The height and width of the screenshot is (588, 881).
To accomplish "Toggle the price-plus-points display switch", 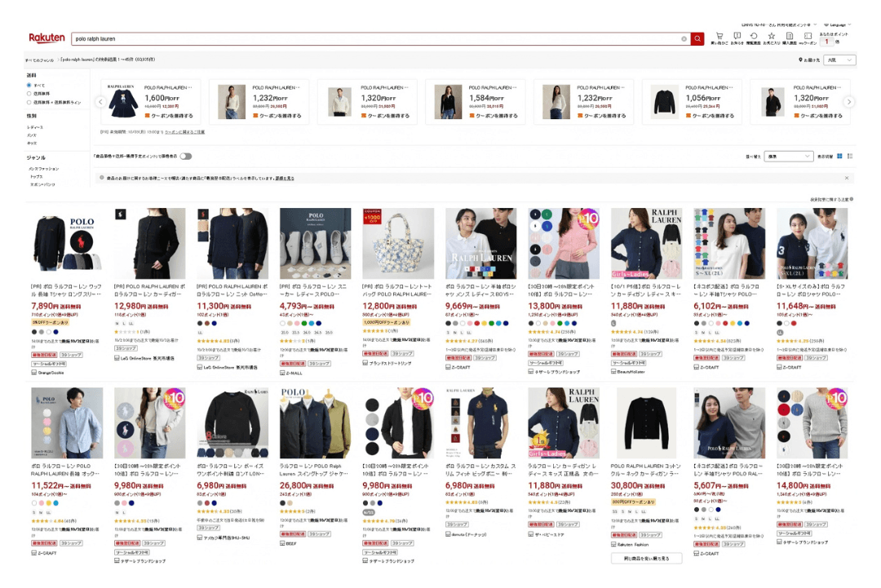I will (x=186, y=156).
